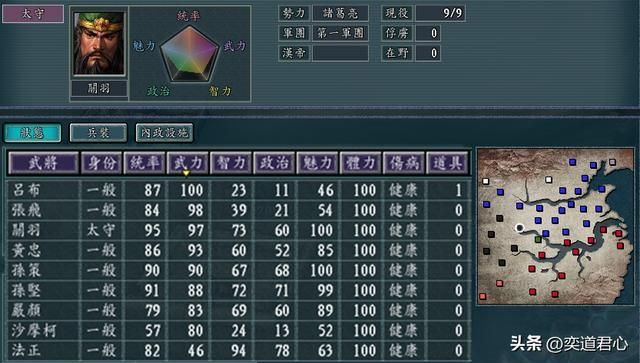
Task: Click the 現役 value 9/9
Action: point(440,13)
